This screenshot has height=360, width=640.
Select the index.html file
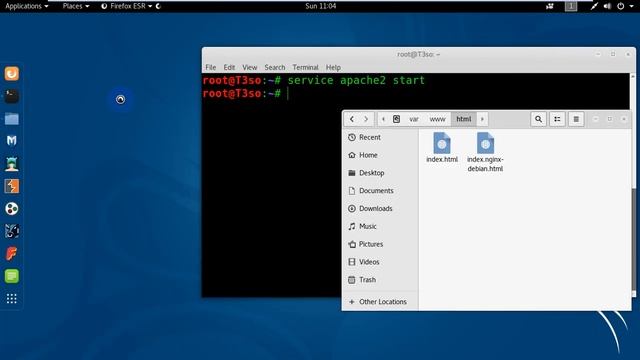pyautogui.click(x=442, y=148)
